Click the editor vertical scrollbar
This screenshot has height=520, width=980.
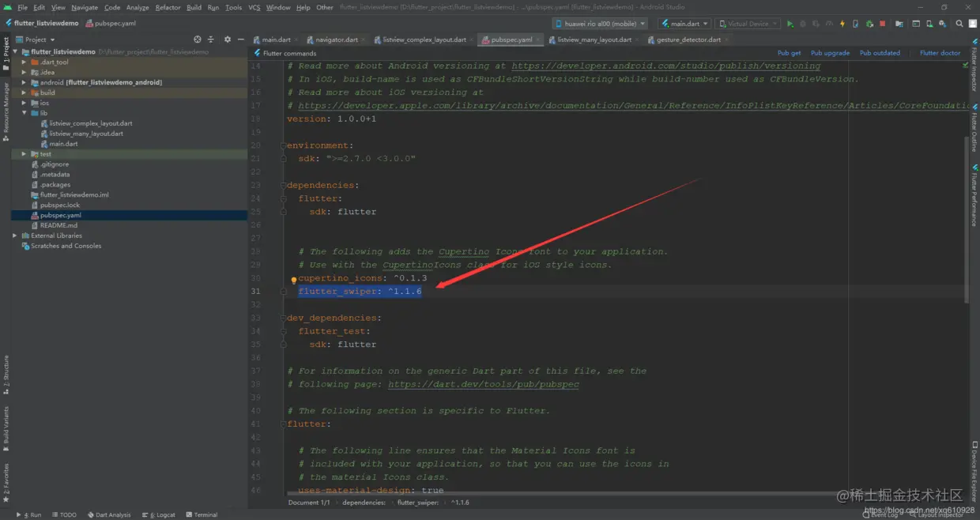point(965,218)
